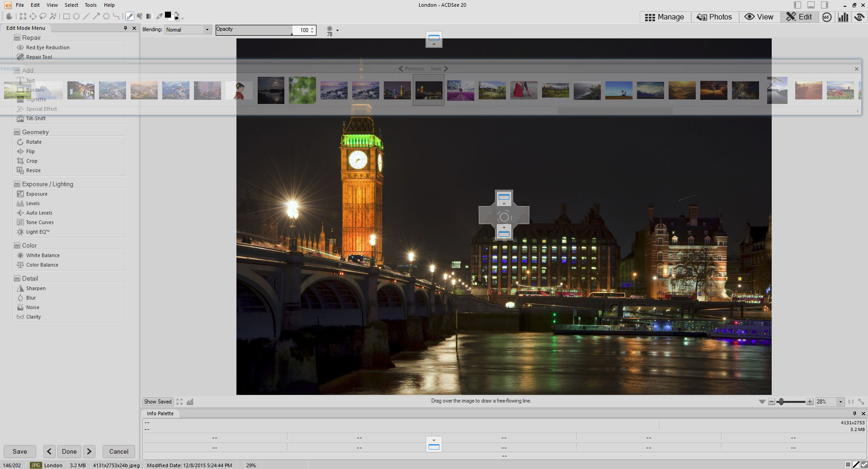Image resolution: width=868 pixels, height=469 pixels.
Task: Select the Lasso selection tool
Action: pos(43,16)
